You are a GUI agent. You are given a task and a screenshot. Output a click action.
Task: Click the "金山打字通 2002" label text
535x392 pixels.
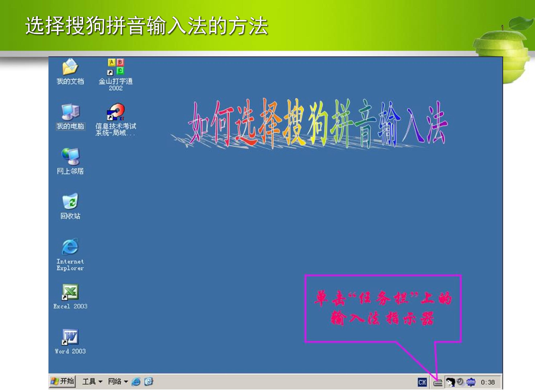point(116,84)
